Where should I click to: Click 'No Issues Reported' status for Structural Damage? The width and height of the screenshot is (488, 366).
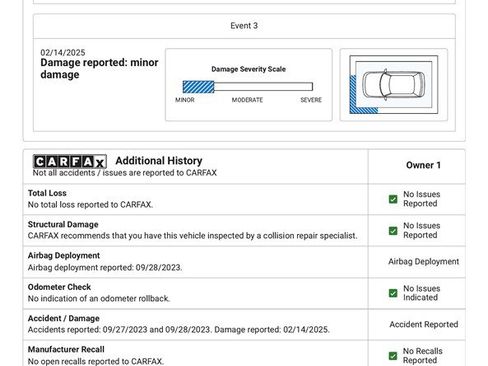pyautogui.click(x=422, y=230)
